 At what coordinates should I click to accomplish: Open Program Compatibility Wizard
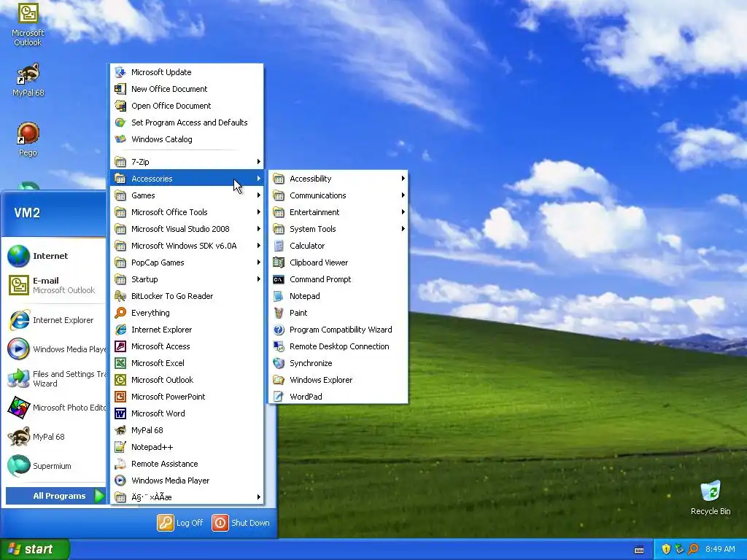338,330
